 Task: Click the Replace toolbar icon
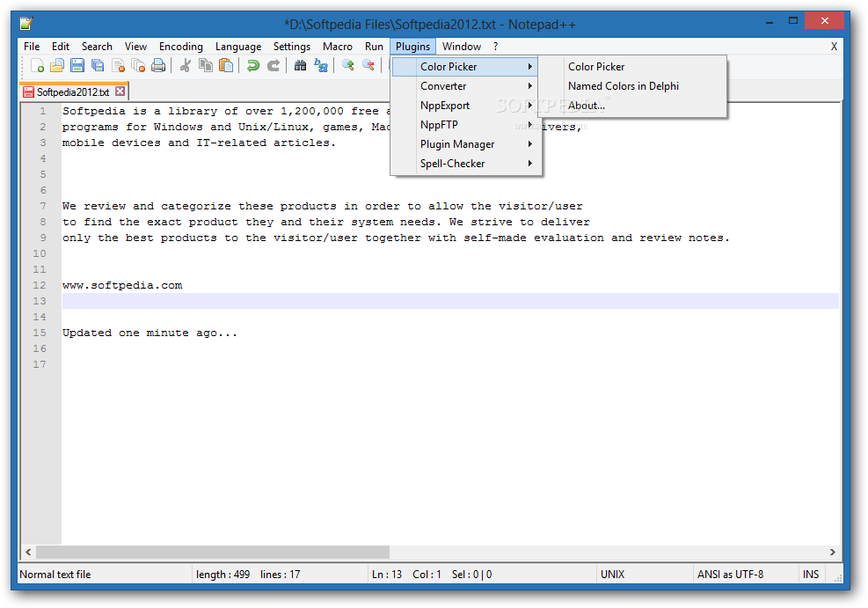tap(320, 66)
